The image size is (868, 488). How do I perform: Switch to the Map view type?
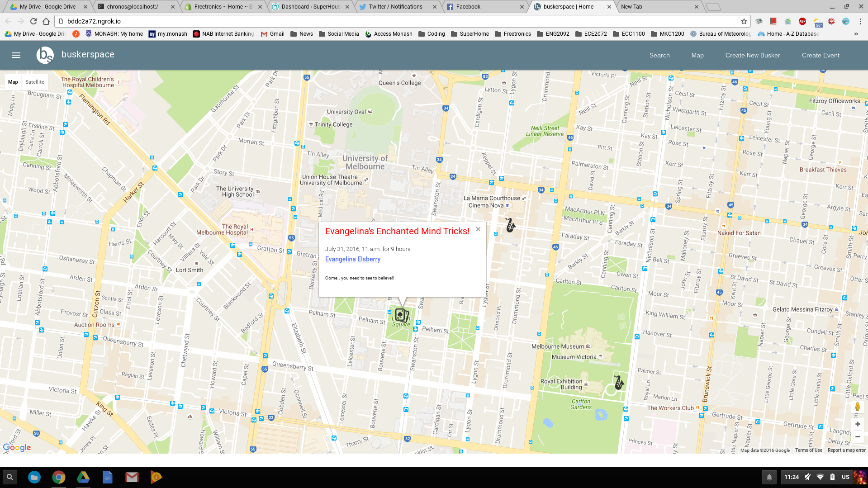pos(13,82)
